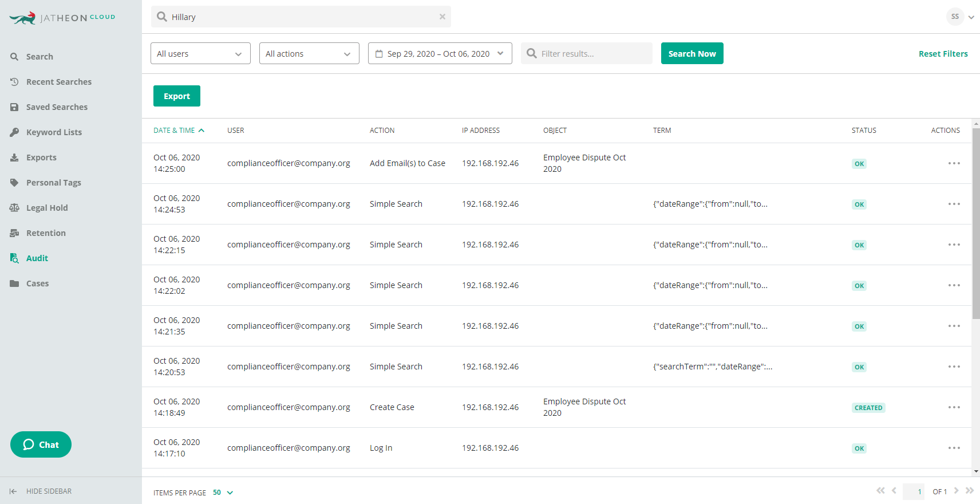
Task: Open actions menu for 14:25:00 Add Email(s) row
Action: tap(954, 163)
